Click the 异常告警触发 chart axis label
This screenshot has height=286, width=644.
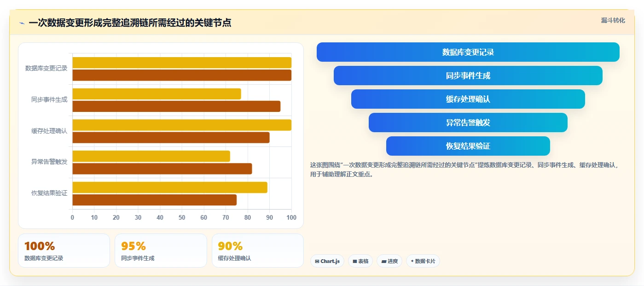click(49, 162)
